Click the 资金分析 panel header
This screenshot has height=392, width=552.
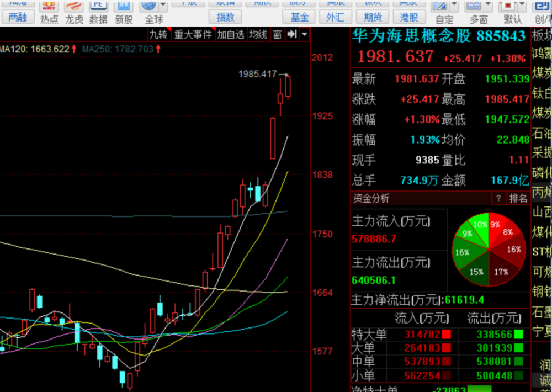tap(421, 199)
